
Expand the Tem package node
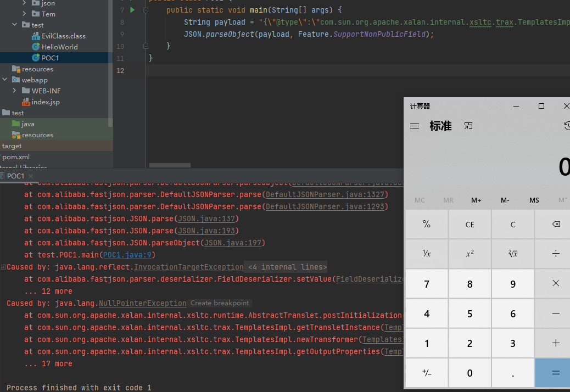[x=24, y=14]
